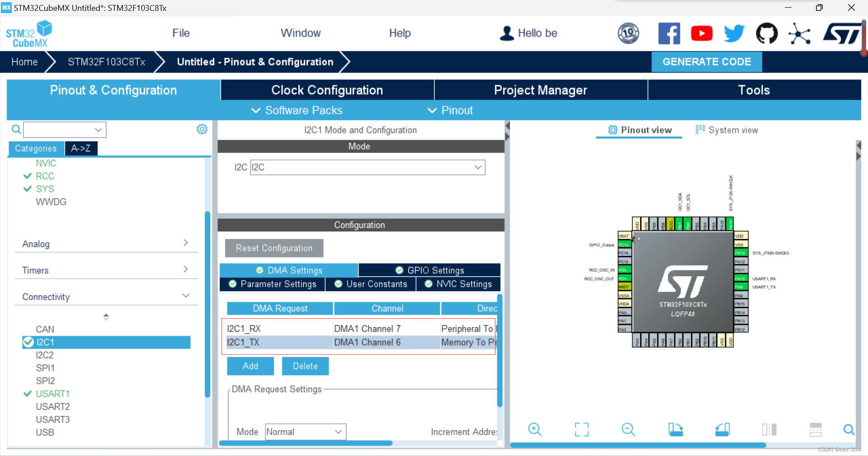The width and height of the screenshot is (868, 456).
Task: Open the DMA Mode Normal dropdown
Action: [x=306, y=432]
